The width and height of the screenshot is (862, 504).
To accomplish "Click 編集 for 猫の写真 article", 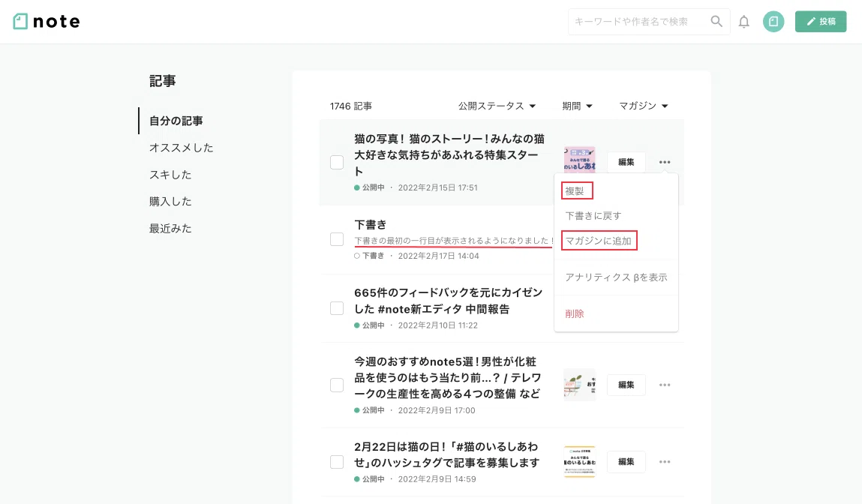I will (x=626, y=162).
